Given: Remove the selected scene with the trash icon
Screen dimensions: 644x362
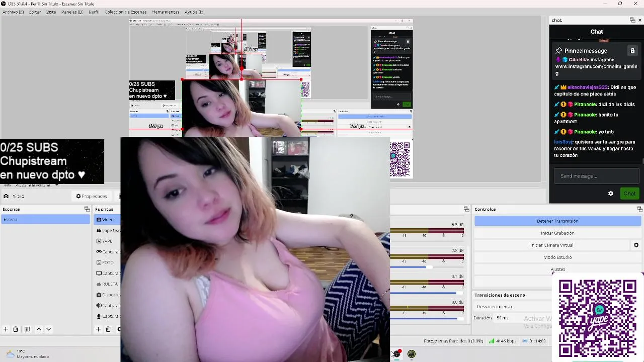Looking at the screenshot, I should [16, 329].
